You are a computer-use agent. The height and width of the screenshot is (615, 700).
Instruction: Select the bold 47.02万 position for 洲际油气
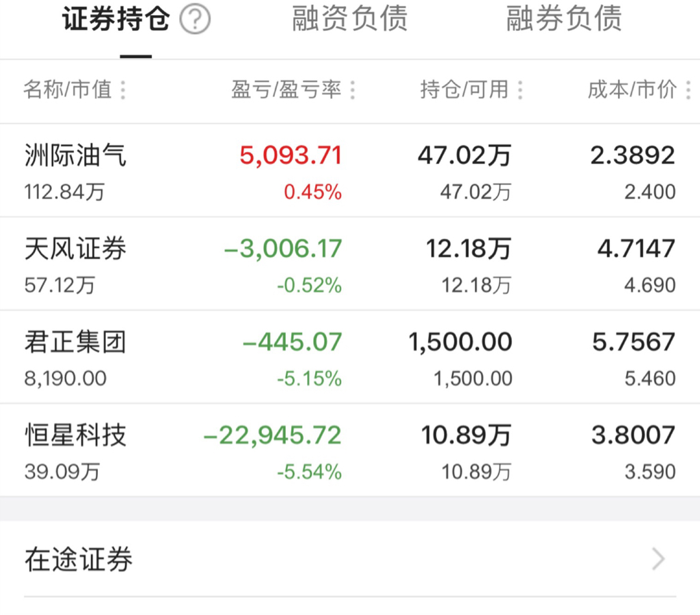coord(464,155)
